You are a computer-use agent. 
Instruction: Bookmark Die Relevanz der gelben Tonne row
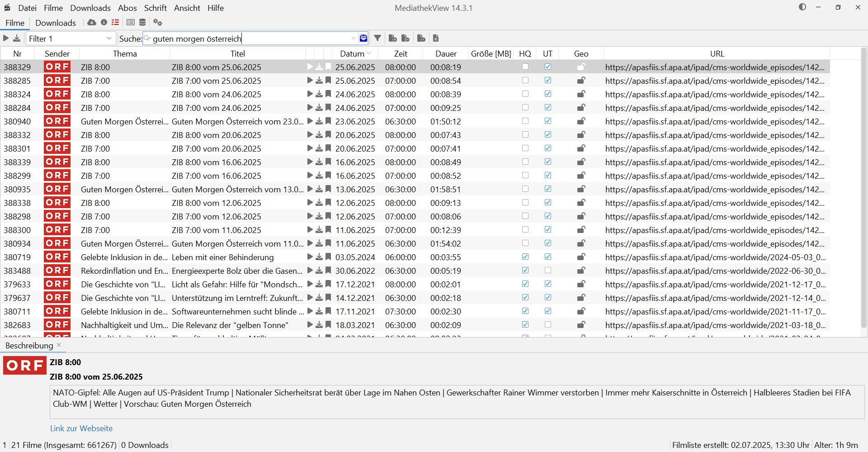point(328,325)
